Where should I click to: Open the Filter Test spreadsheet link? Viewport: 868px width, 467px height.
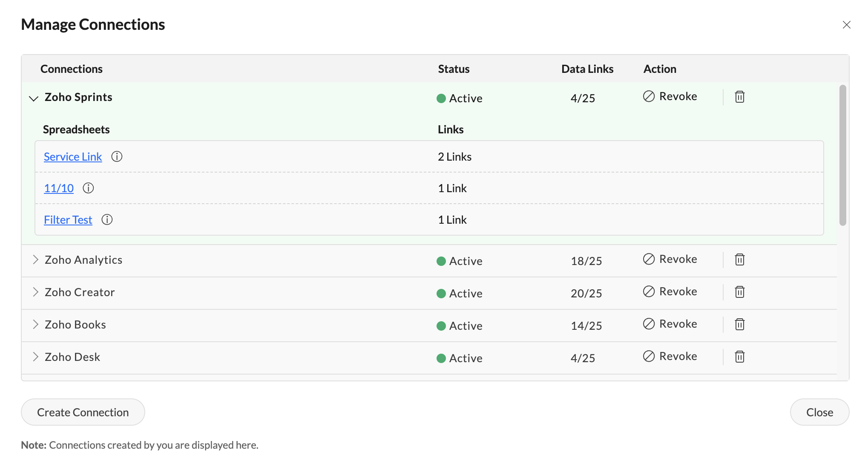68,220
